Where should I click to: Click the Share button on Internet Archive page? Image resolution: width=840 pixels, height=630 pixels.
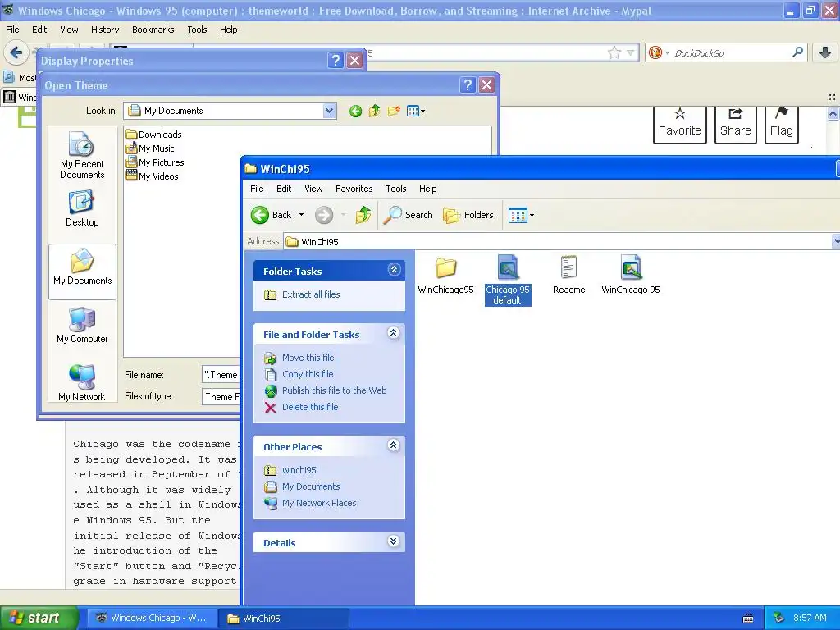pyautogui.click(x=736, y=125)
